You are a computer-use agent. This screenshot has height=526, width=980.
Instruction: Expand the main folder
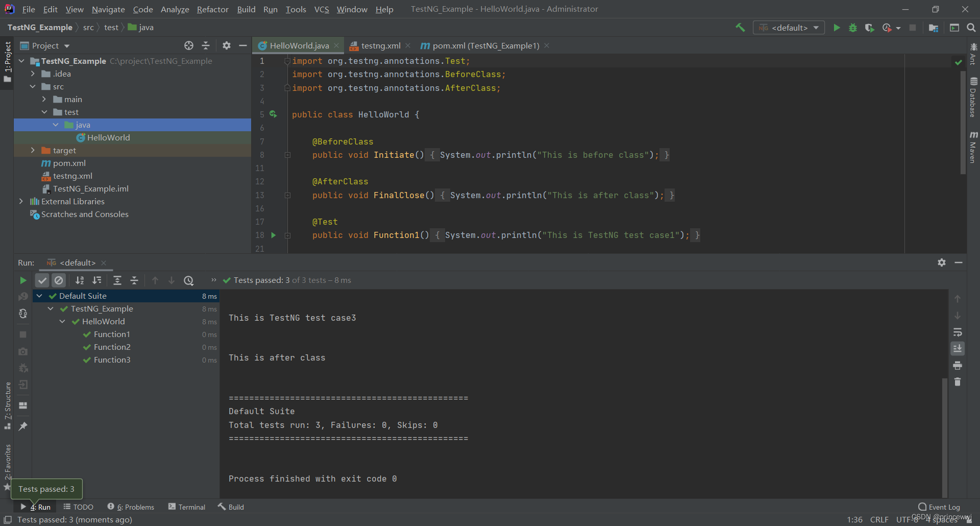coord(44,99)
